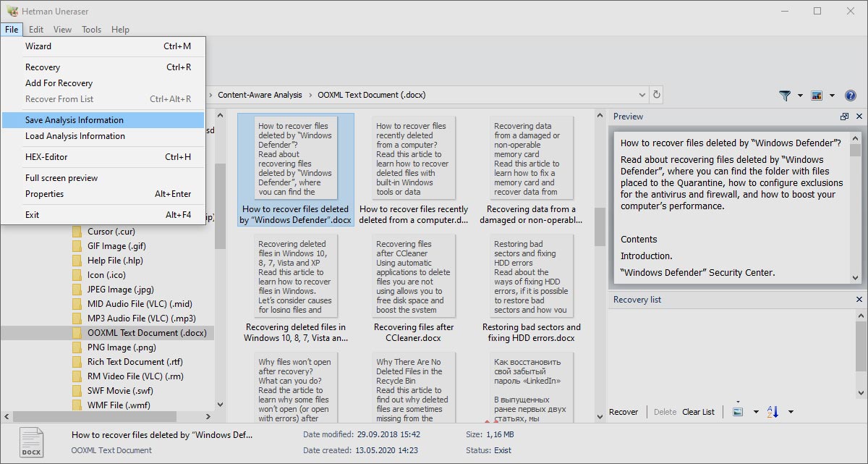This screenshot has height=464, width=868.
Task: Select Cursor (.cur) folder in tree
Action: [x=111, y=232]
